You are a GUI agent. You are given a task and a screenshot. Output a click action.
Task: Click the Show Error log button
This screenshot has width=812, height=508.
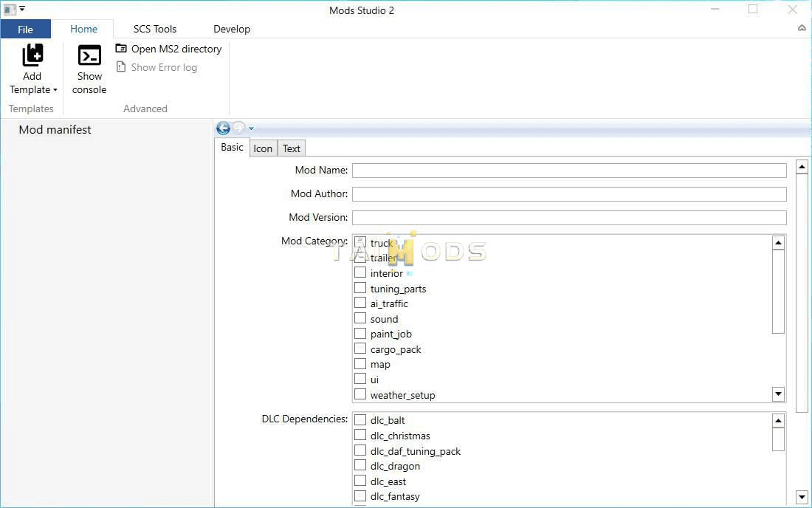point(157,67)
